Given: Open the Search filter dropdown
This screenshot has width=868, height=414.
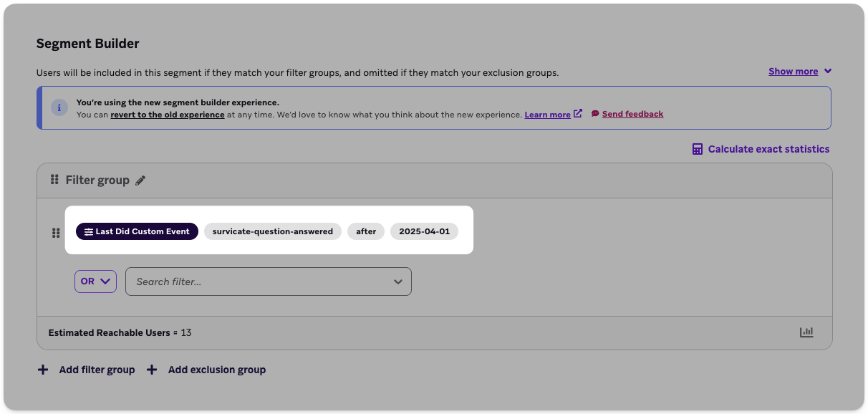Looking at the screenshot, I should click(268, 281).
